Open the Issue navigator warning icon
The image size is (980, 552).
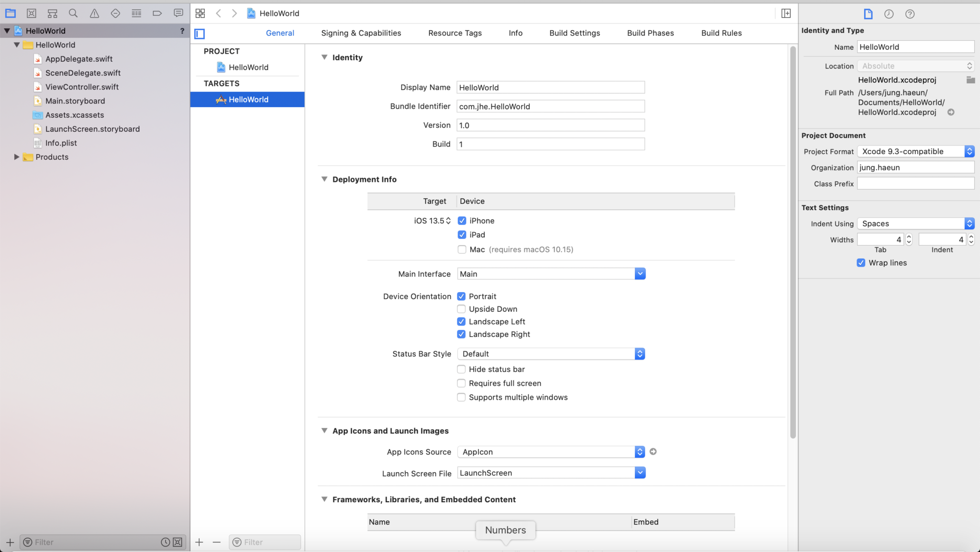click(x=94, y=13)
